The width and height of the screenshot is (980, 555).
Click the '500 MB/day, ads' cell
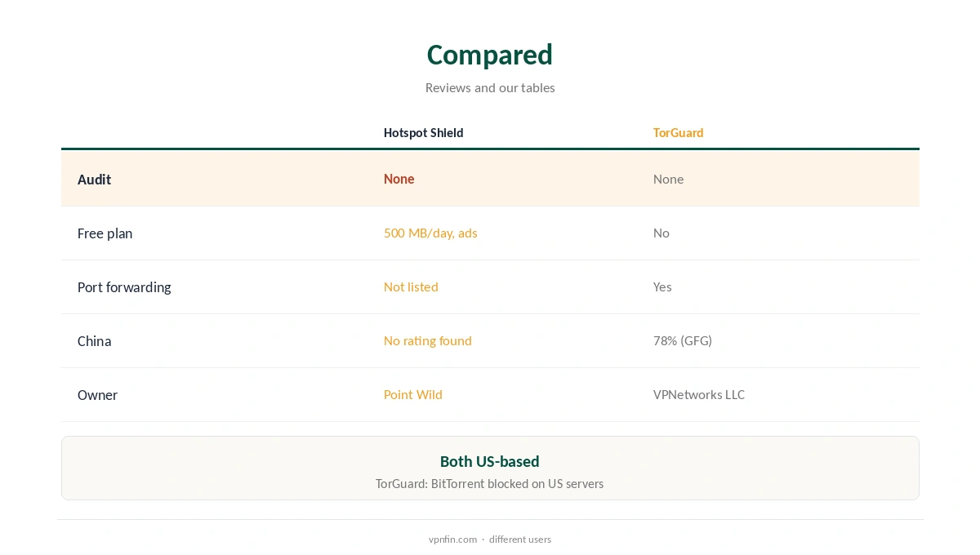430,233
